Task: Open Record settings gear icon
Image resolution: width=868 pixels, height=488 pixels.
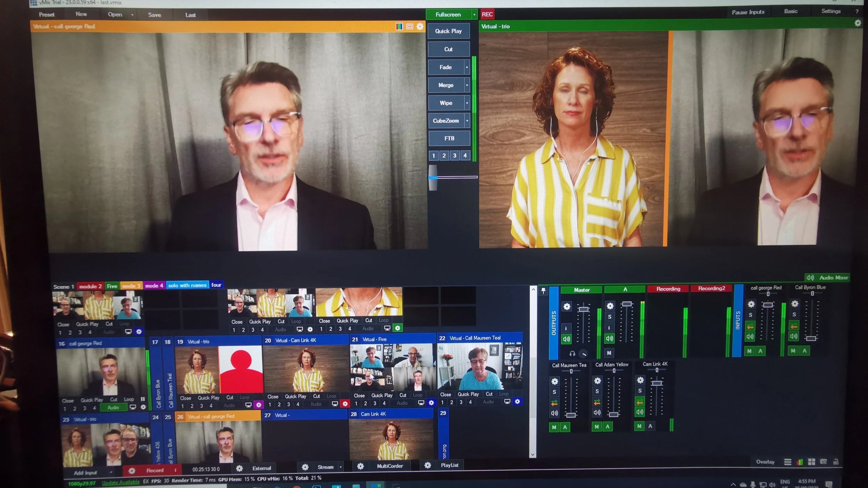Action: 132,471
